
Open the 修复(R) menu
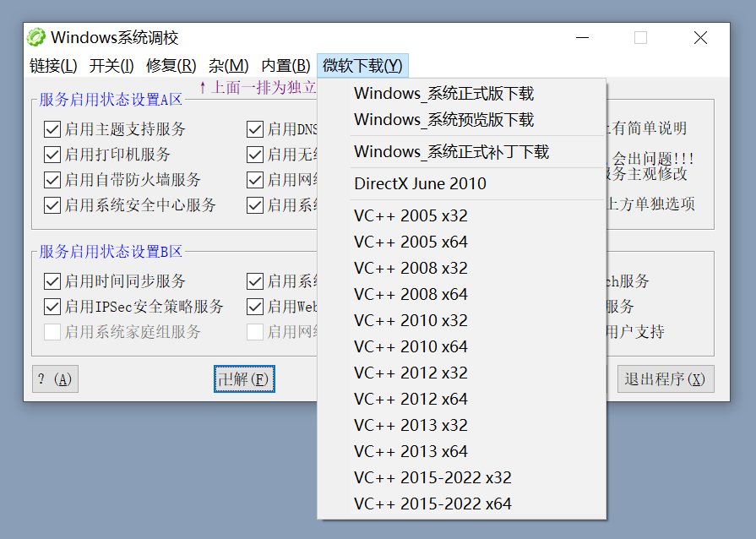171,66
